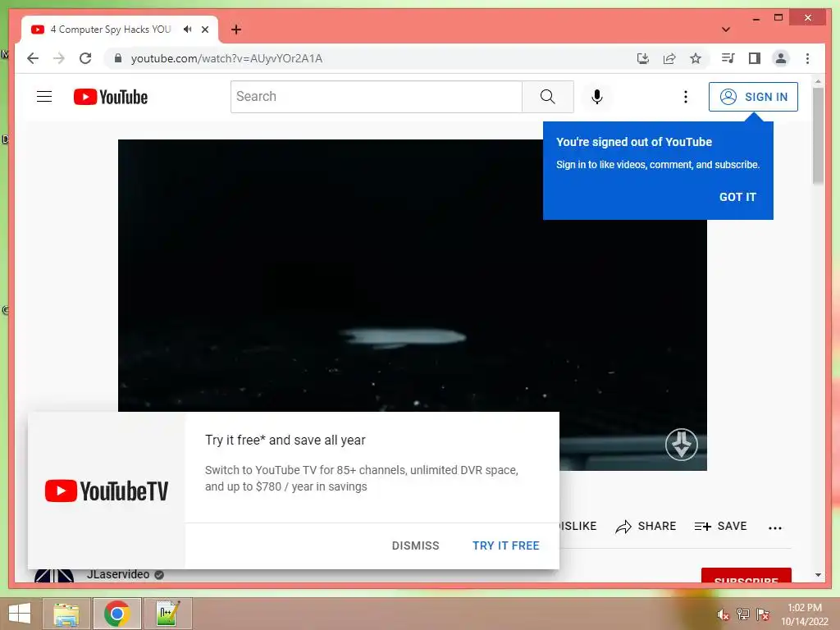This screenshot has height=630, width=840.
Task: Click the install app icon in address bar
Action: pos(643,58)
